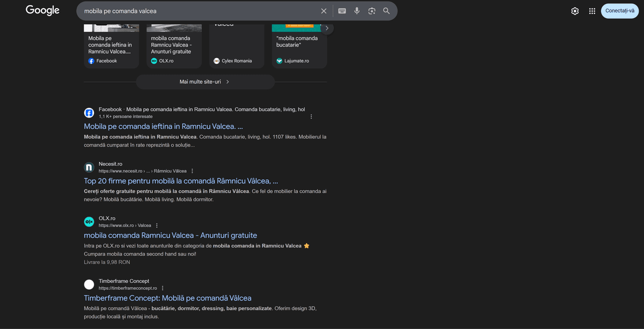Screen dimensions: 644x329
Task: Open Timberframe Concept Mobilă pe comandă link
Action: 167,298
